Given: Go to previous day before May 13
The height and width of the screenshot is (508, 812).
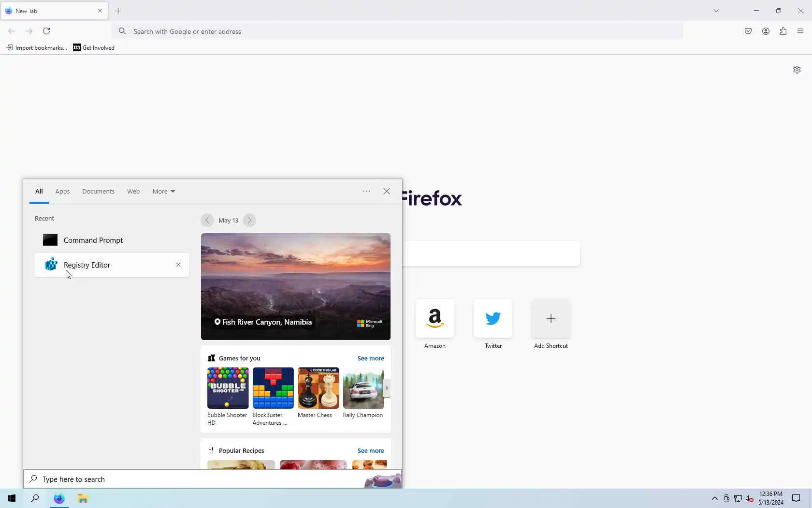Looking at the screenshot, I should [x=207, y=220].
